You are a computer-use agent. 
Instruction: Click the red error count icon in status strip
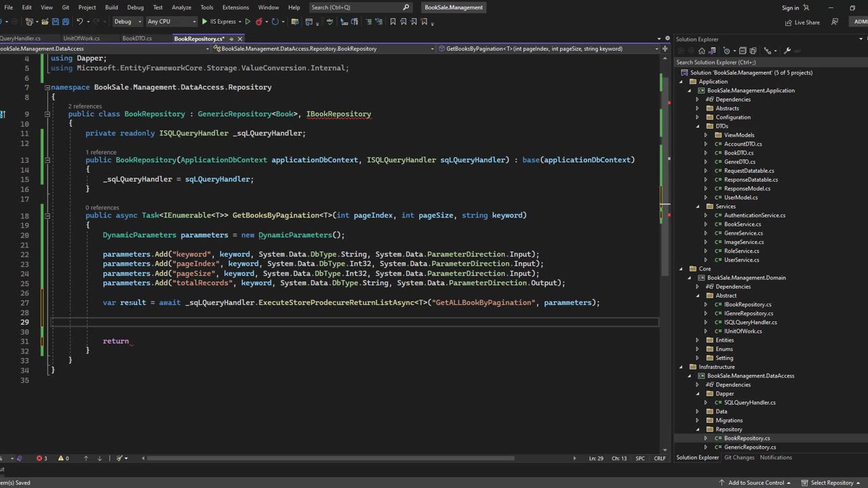(x=40, y=458)
